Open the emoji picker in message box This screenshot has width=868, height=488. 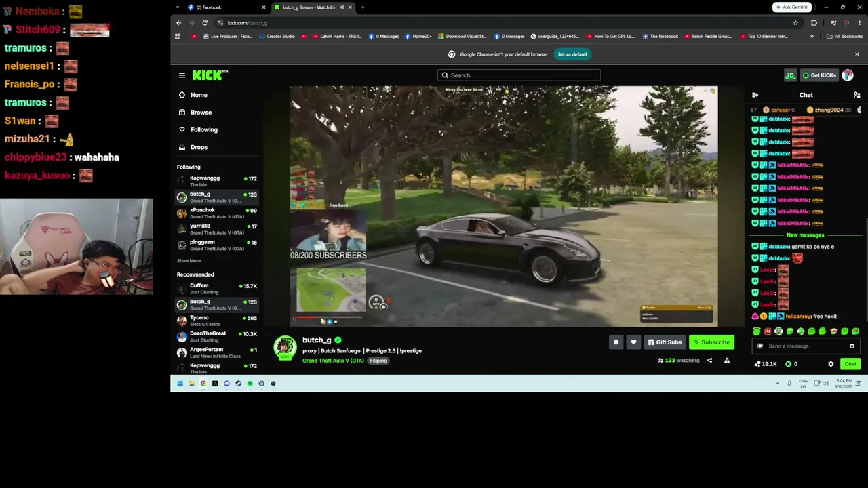coord(852,346)
